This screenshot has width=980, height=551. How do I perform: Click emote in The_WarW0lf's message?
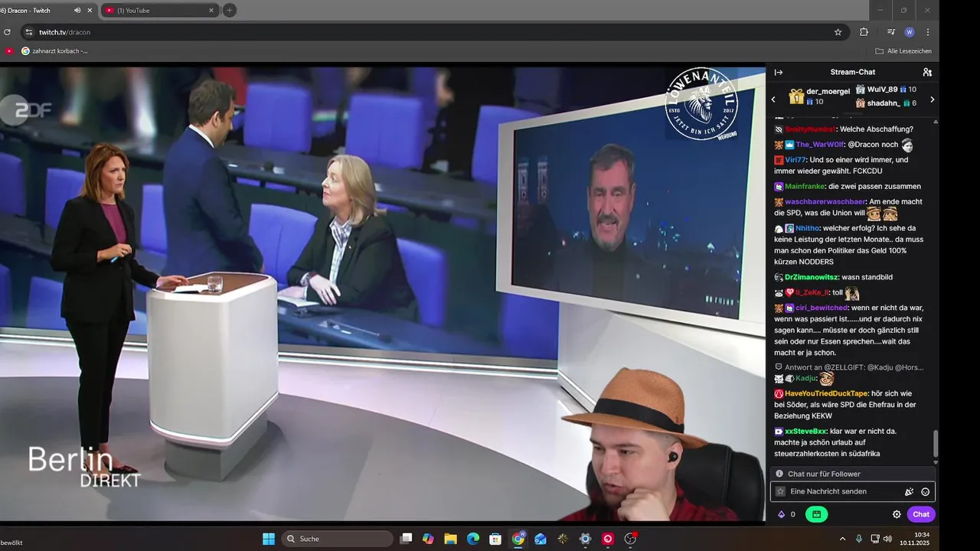tap(907, 145)
